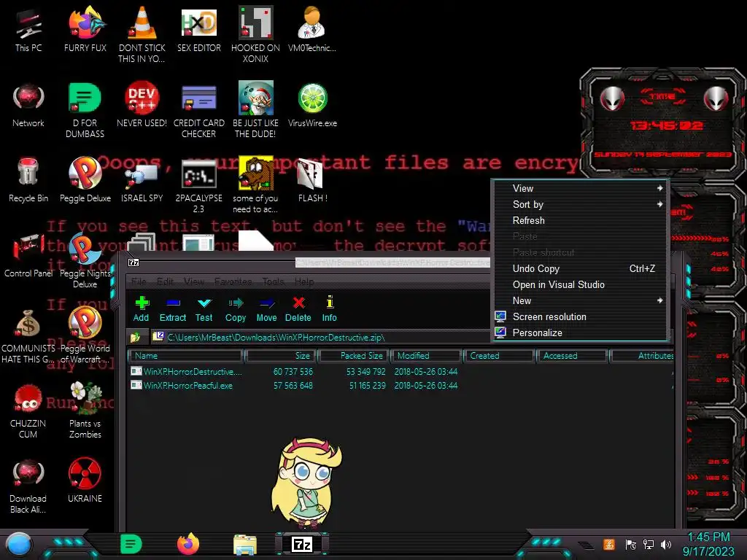Select the Move tool in 7-Zip
The height and width of the screenshot is (560, 747).
click(x=266, y=309)
